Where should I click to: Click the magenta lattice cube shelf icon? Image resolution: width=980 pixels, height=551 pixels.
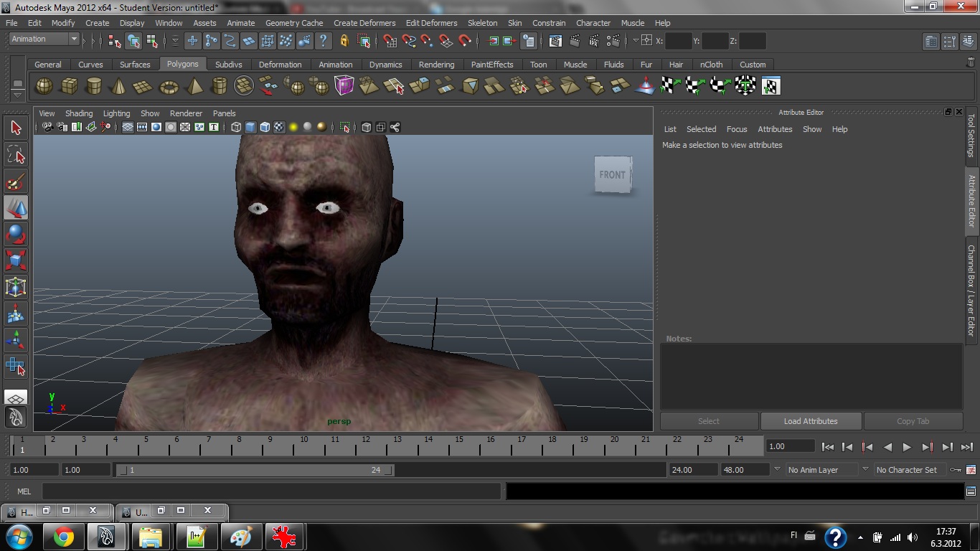tap(344, 86)
